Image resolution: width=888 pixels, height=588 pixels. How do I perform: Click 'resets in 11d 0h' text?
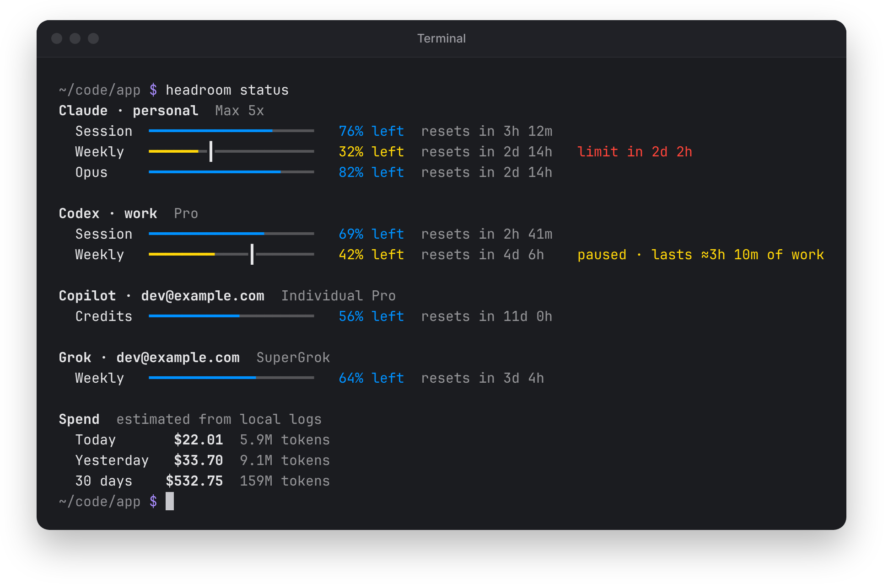pos(487,316)
